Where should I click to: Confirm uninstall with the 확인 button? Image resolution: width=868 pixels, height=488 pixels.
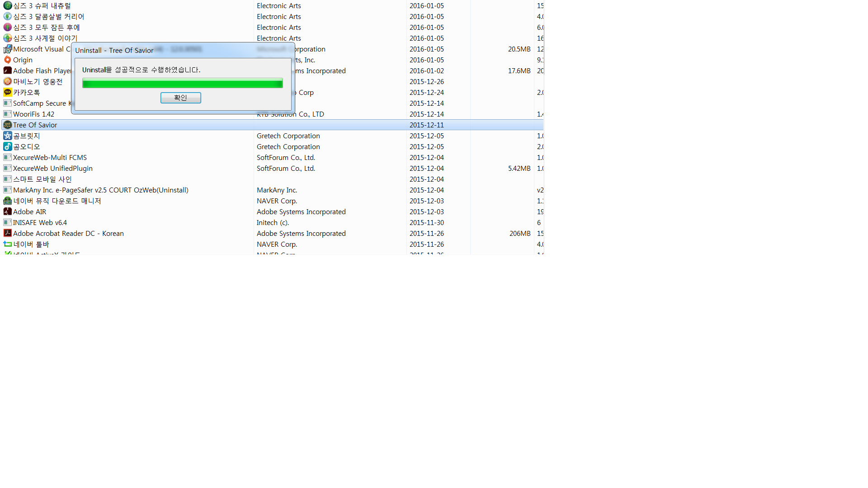pyautogui.click(x=180, y=98)
